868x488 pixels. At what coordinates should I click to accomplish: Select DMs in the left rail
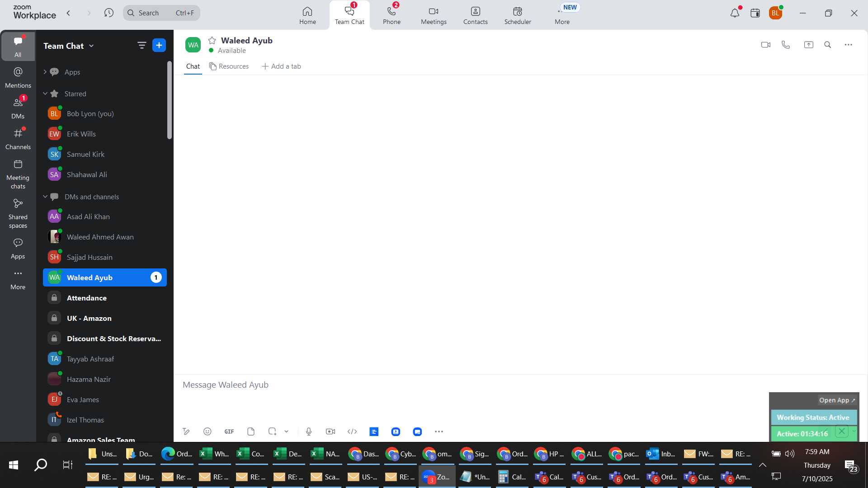point(18,108)
